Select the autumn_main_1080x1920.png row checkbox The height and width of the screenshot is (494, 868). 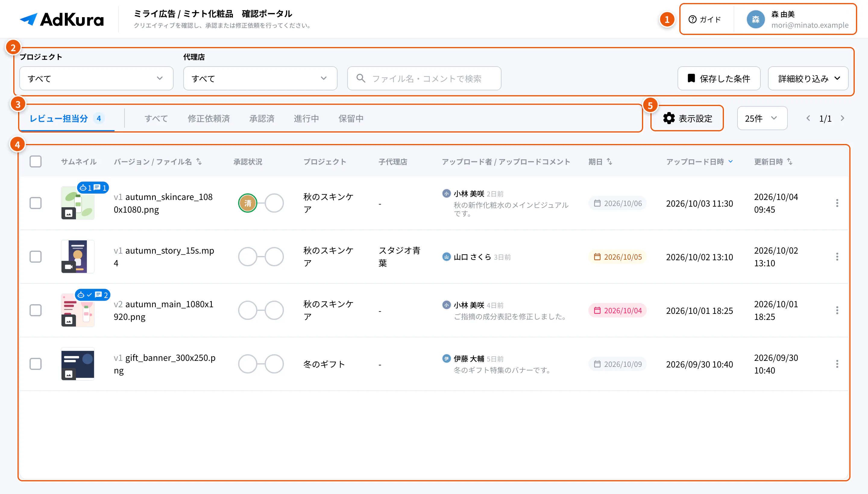[35, 310]
